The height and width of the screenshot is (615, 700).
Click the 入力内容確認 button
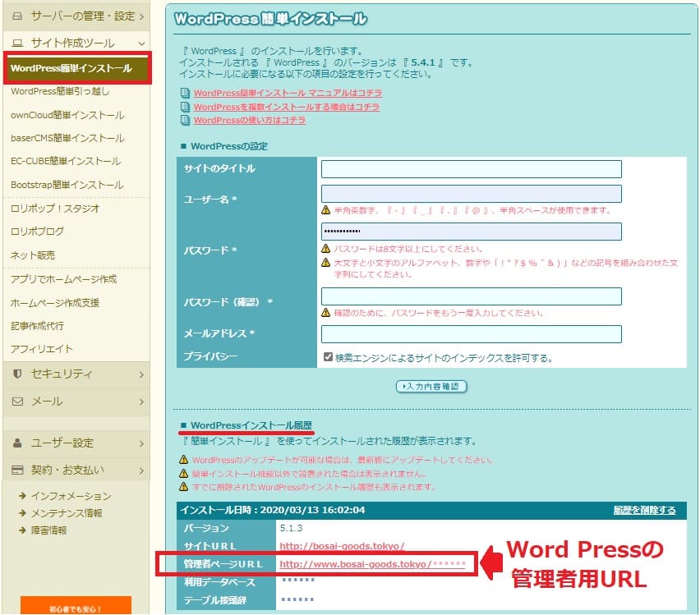431,387
